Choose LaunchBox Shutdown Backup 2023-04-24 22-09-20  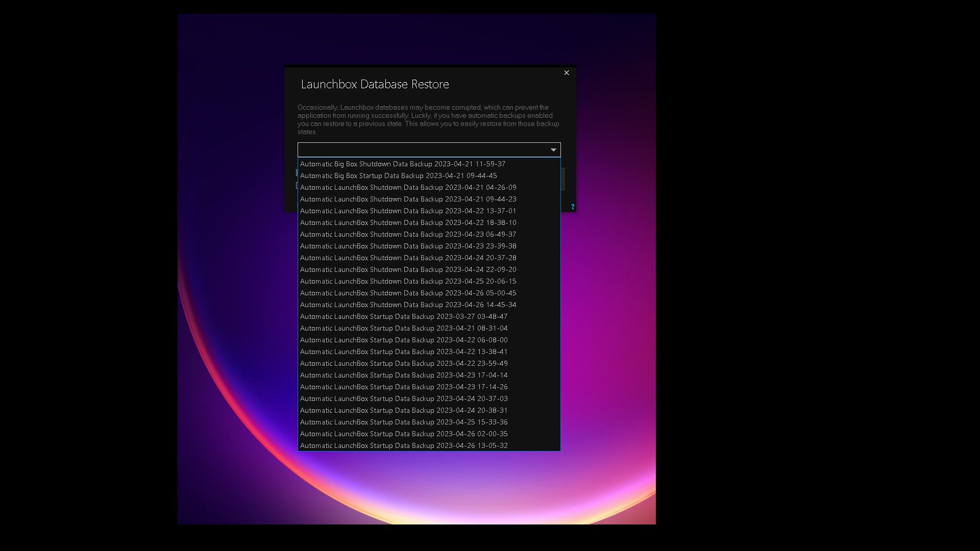click(x=429, y=269)
